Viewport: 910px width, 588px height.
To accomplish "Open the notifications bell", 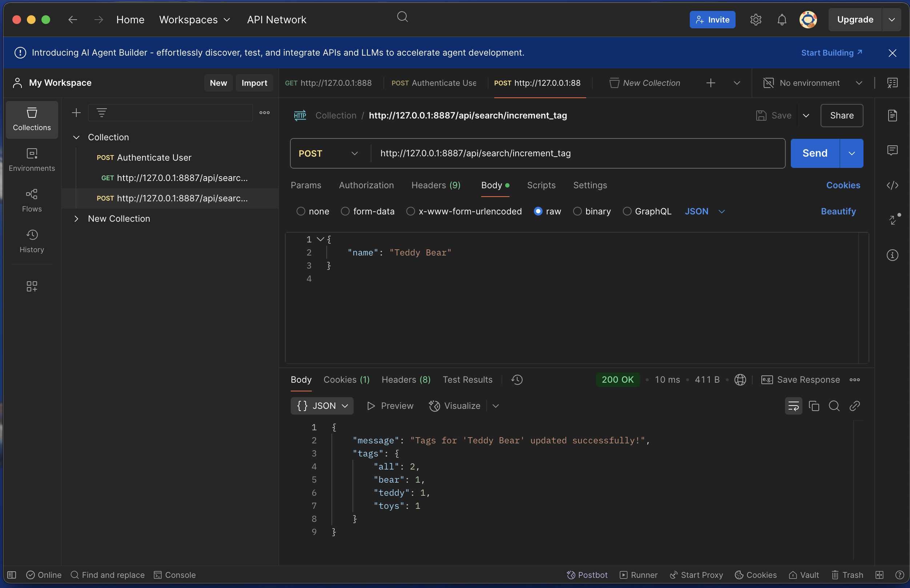I will pyautogui.click(x=782, y=20).
